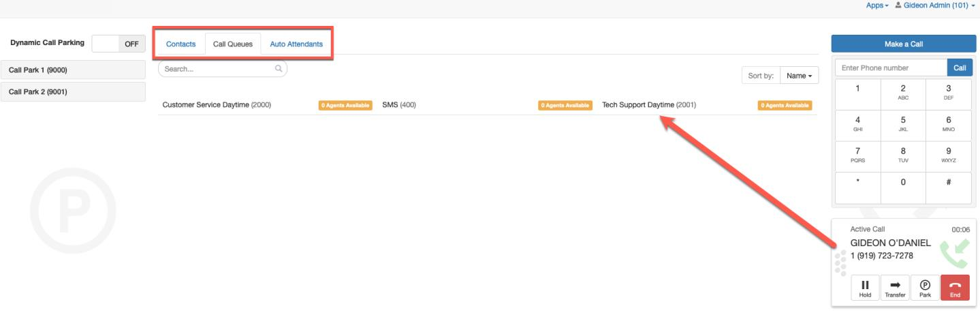
Task: Click the SMS (400) queue
Action: pyautogui.click(x=399, y=105)
